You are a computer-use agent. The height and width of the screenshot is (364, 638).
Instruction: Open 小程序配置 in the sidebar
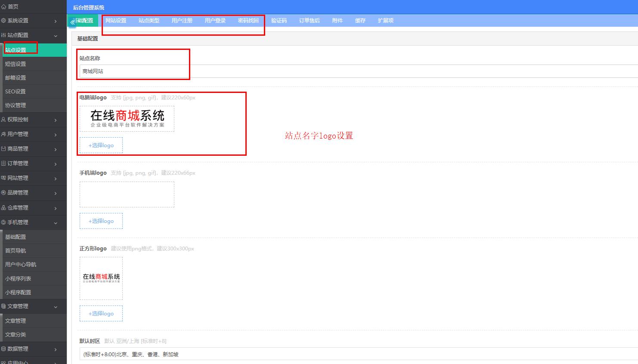(34, 293)
